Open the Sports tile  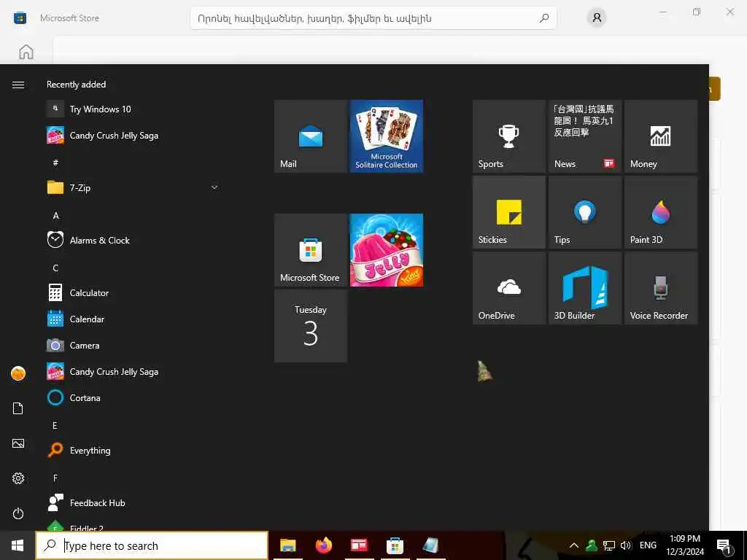coord(508,136)
